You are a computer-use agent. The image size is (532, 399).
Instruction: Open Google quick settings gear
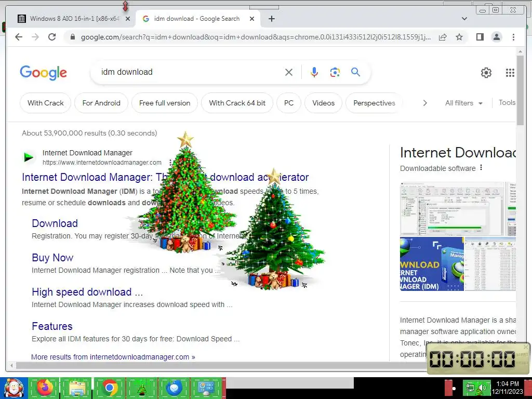pos(486,72)
